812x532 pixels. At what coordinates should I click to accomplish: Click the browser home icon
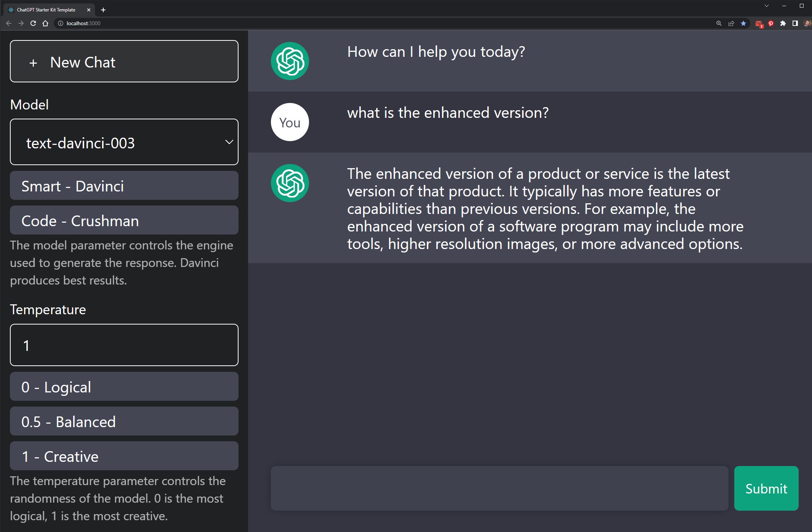(45, 23)
